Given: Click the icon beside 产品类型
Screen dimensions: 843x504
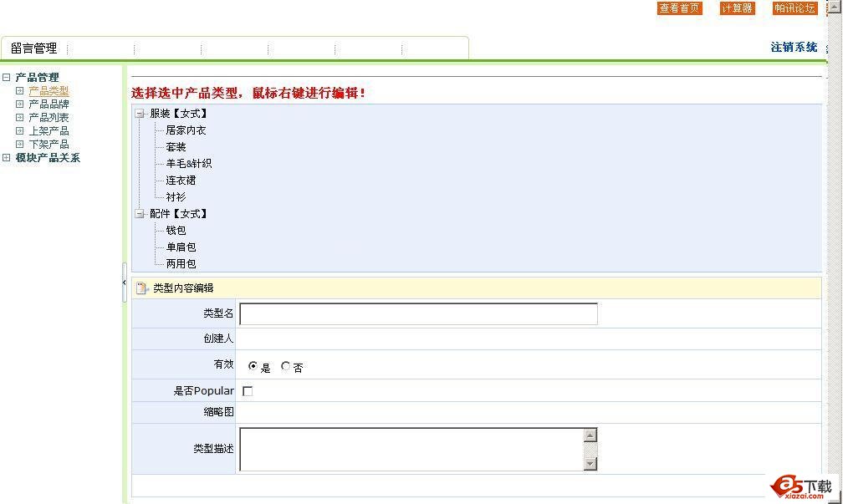Looking at the screenshot, I should tap(19, 91).
